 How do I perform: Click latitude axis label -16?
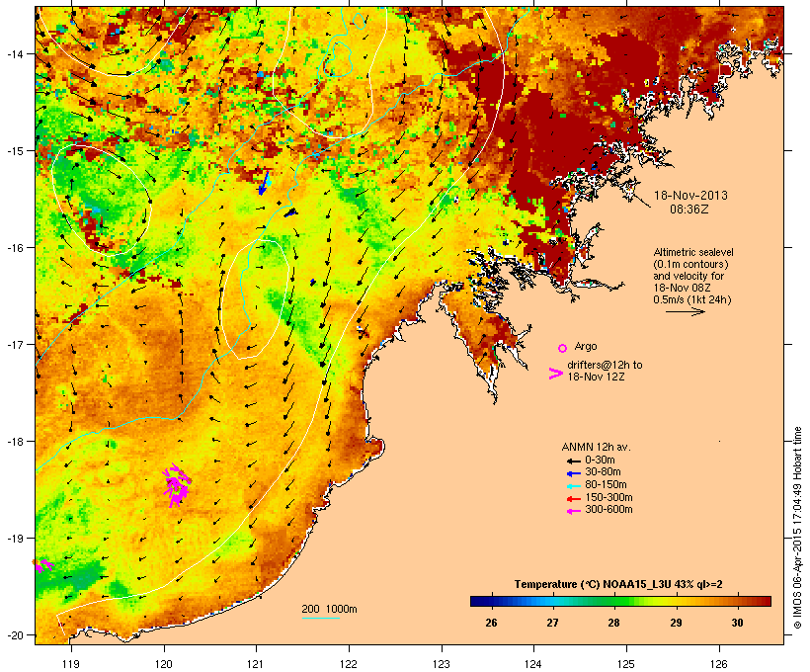click(x=15, y=248)
